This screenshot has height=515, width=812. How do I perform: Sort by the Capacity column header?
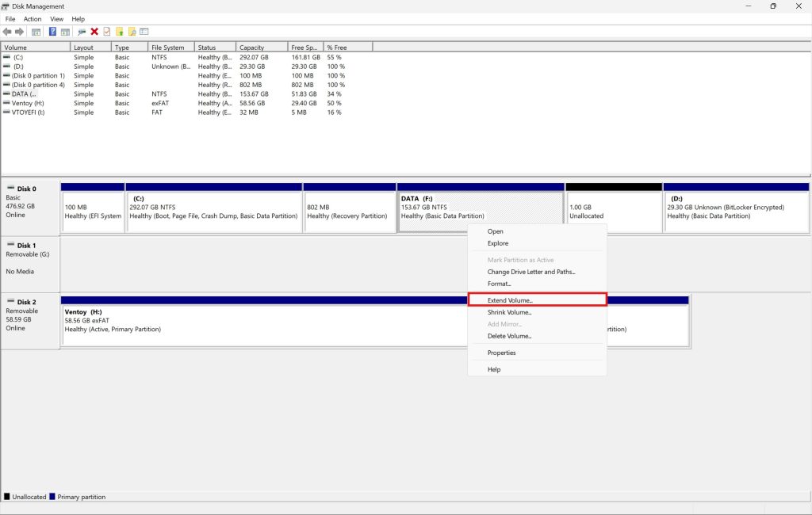point(262,47)
